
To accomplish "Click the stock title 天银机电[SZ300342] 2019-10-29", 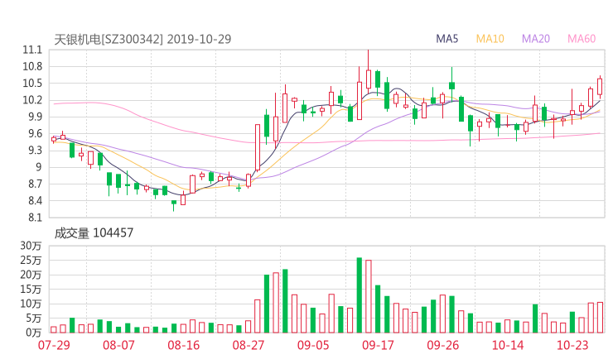I will [x=142, y=40].
